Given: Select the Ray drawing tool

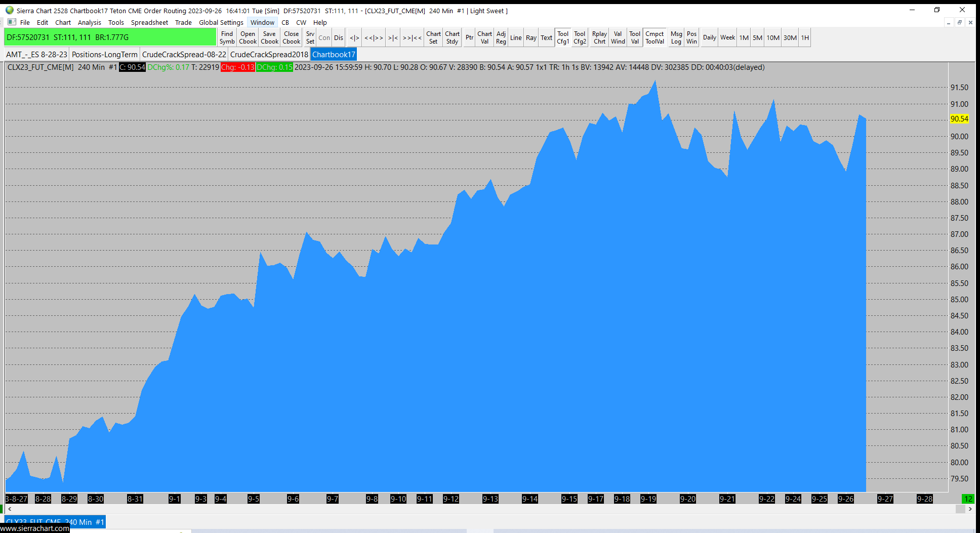Looking at the screenshot, I should click(x=531, y=37).
